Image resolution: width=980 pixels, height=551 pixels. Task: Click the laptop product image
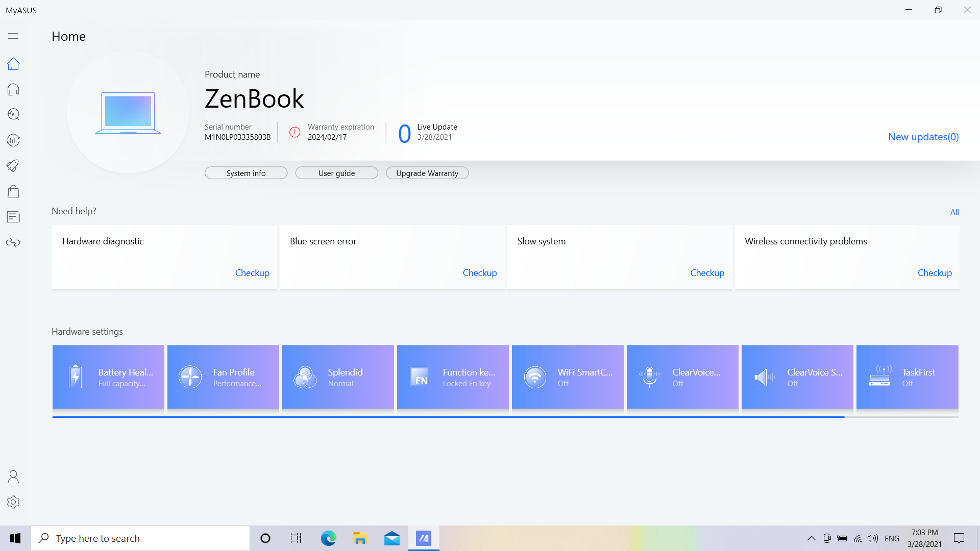pyautogui.click(x=128, y=113)
